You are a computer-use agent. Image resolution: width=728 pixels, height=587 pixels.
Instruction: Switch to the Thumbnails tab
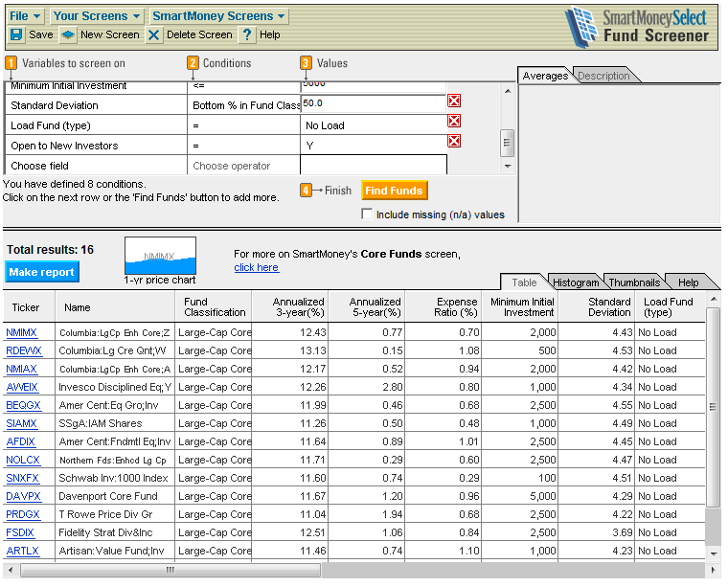pos(633,282)
